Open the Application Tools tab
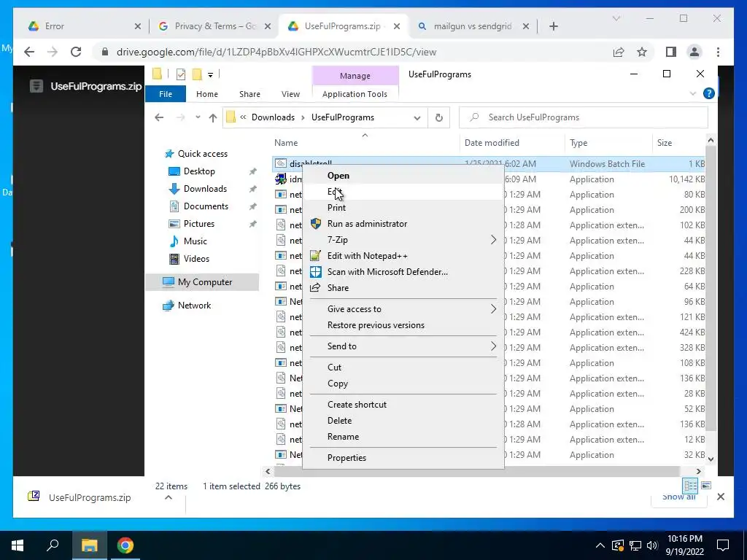 pyautogui.click(x=355, y=94)
